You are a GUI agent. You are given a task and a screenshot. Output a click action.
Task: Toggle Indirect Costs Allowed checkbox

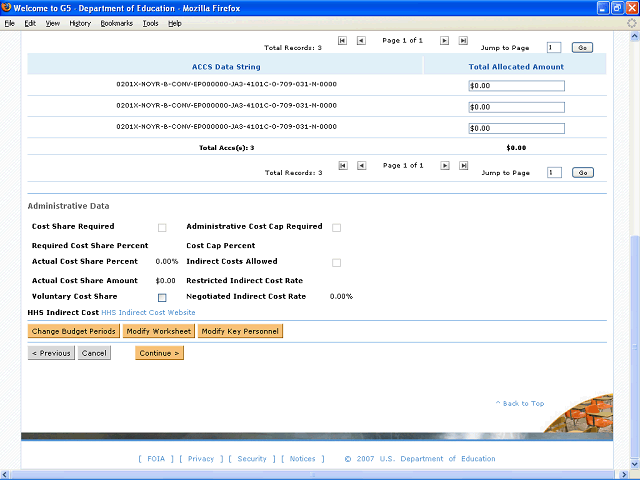[x=336, y=262]
